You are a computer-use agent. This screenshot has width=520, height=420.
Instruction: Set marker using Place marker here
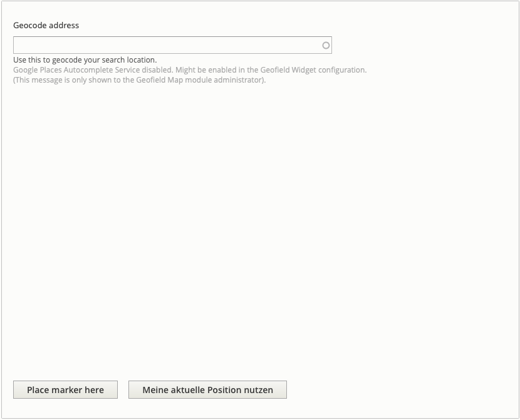[x=65, y=390]
